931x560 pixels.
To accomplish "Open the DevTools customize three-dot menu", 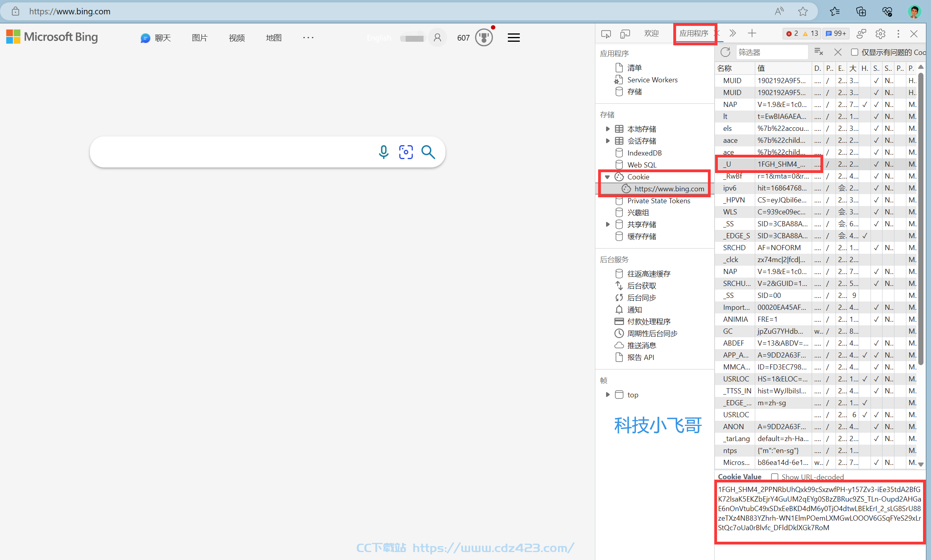I will click(898, 34).
